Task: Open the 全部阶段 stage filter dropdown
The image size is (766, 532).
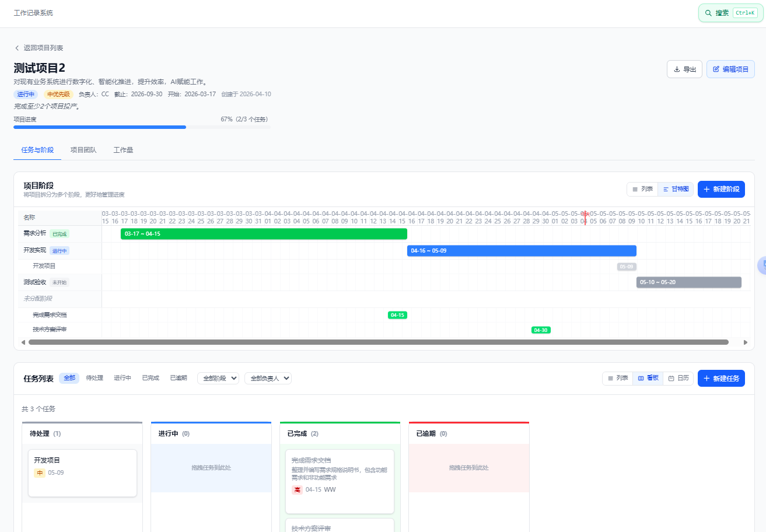Action: click(218, 378)
